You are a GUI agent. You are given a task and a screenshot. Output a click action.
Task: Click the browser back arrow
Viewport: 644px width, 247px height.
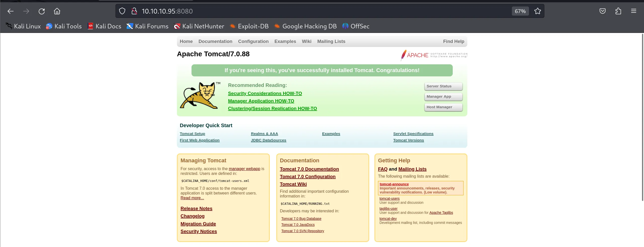coord(10,11)
